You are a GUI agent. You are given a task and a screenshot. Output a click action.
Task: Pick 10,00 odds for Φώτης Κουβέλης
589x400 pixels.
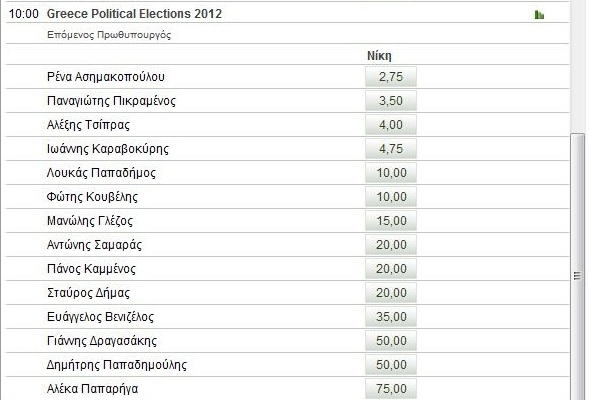[x=391, y=197]
